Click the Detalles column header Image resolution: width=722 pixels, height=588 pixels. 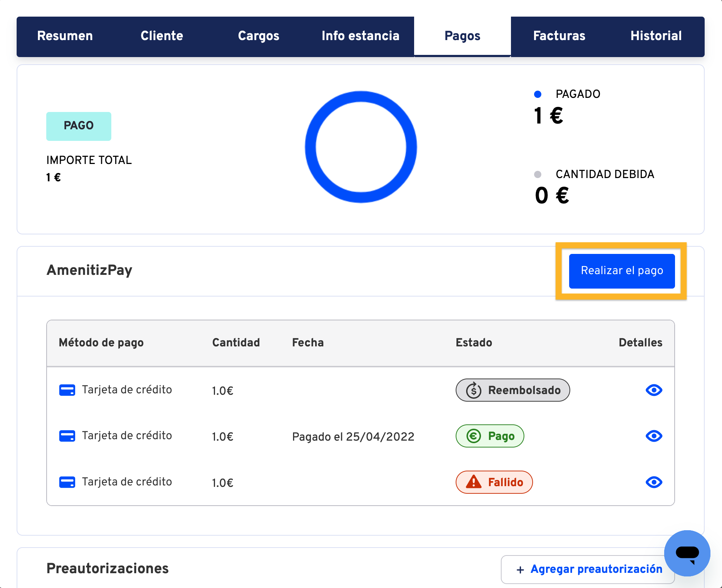coord(640,342)
